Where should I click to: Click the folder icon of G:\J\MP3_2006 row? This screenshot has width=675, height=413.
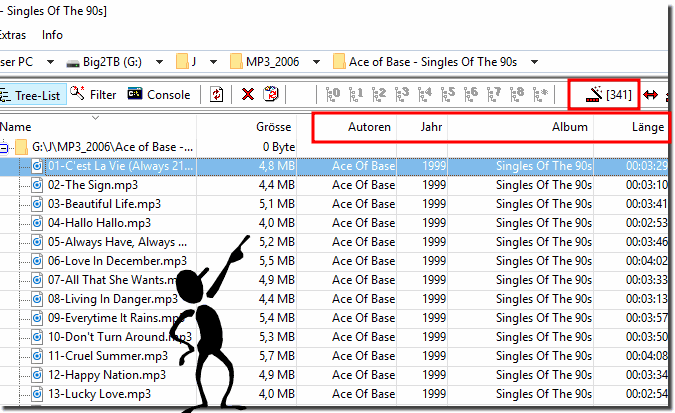coord(21,147)
